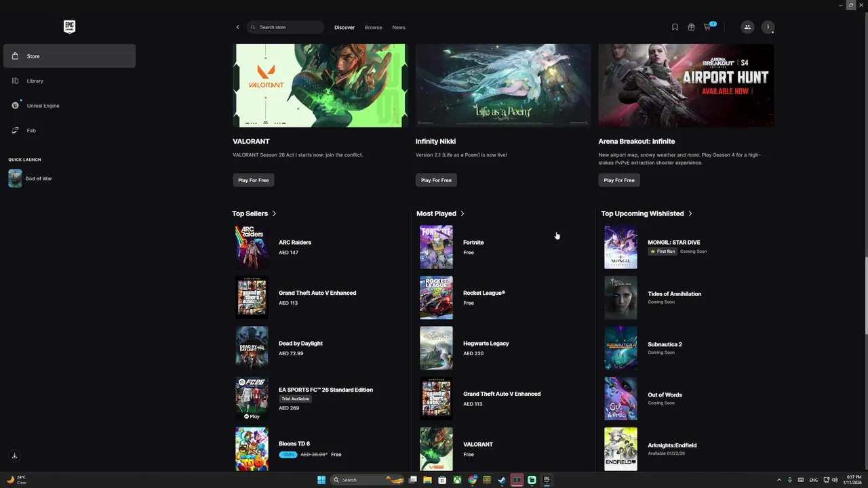Open Rocket League cover art
Image resolution: width=868 pixels, height=488 pixels.
tap(436, 298)
